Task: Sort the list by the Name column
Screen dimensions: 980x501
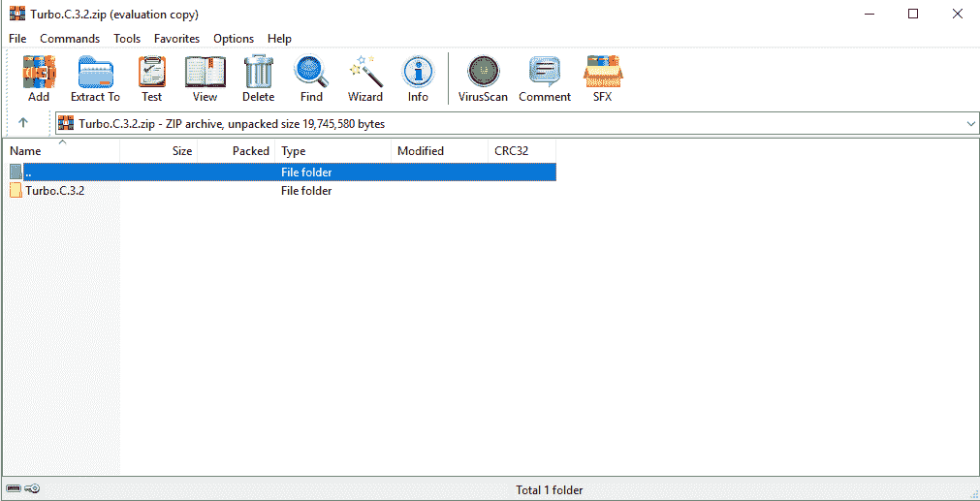Action: tap(61, 150)
